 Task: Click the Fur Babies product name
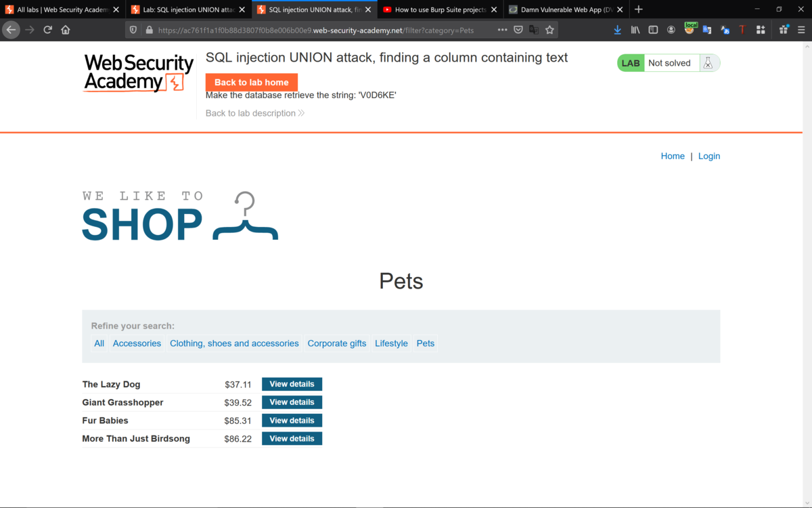[106, 421]
